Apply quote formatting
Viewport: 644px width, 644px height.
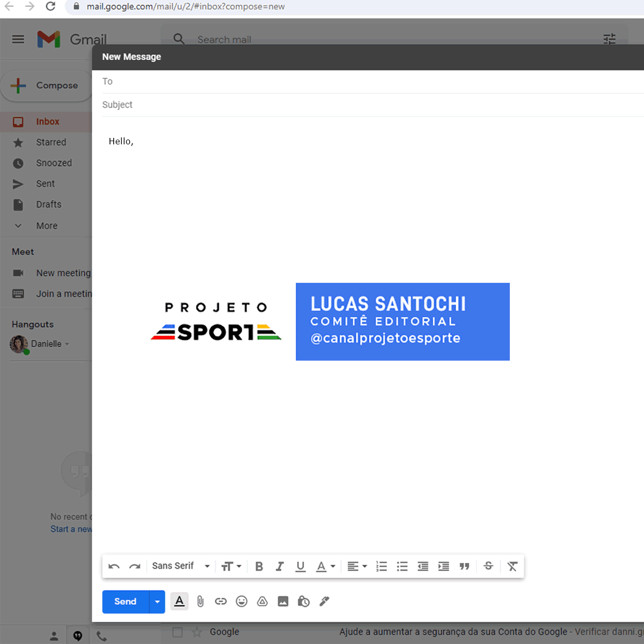click(x=465, y=566)
